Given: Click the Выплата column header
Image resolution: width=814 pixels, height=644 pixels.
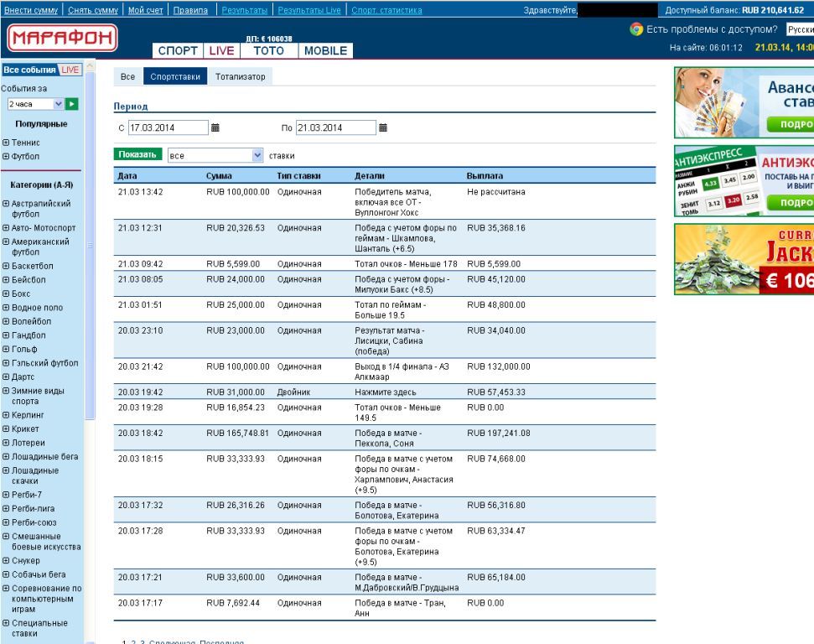Looking at the screenshot, I should pyautogui.click(x=485, y=176).
